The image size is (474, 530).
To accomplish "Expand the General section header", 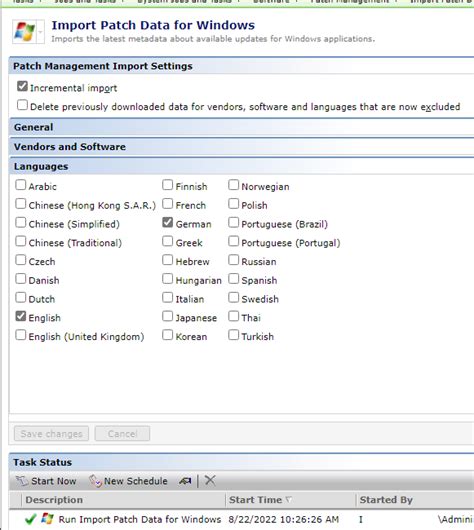I will coord(241,127).
